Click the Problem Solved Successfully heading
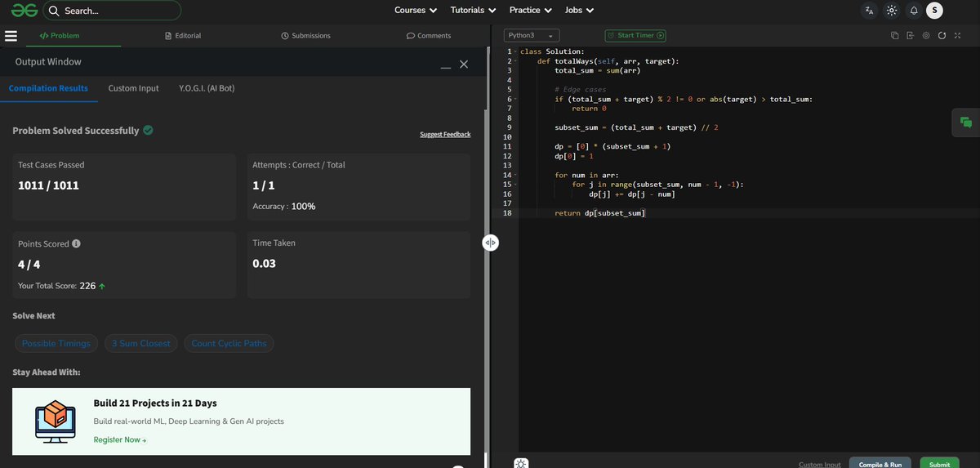980x468 pixels. pyautogui.click(x=76, y=131)
